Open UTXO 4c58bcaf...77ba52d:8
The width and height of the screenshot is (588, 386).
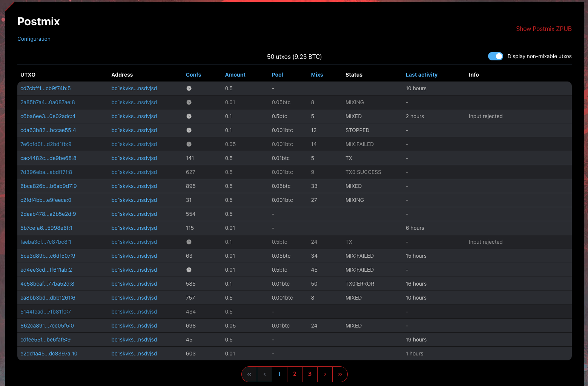click(x=48, y=284)
